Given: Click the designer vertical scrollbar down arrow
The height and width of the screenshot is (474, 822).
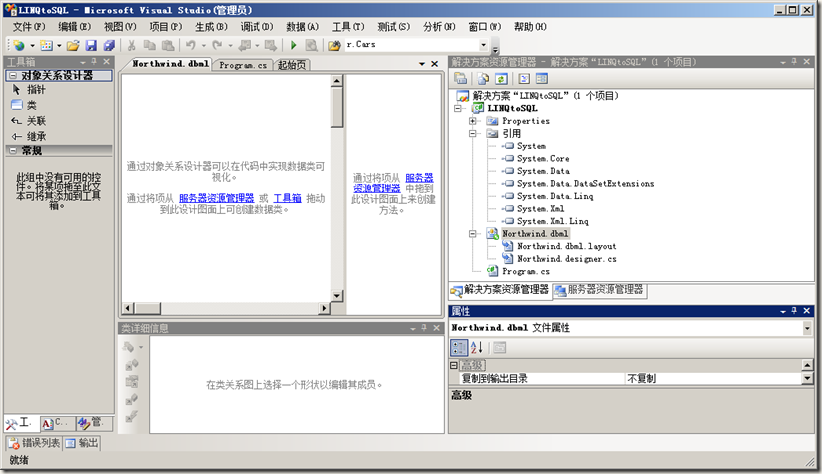Looking at the screenshot, I should tap(337, 296).
